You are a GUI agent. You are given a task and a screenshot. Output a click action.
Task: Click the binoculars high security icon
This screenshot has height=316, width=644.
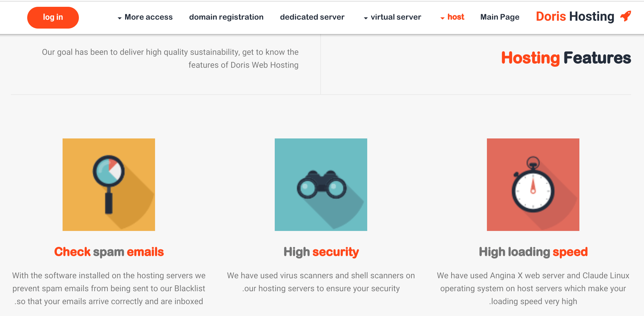pyautogui.click(x=321, y=185)
